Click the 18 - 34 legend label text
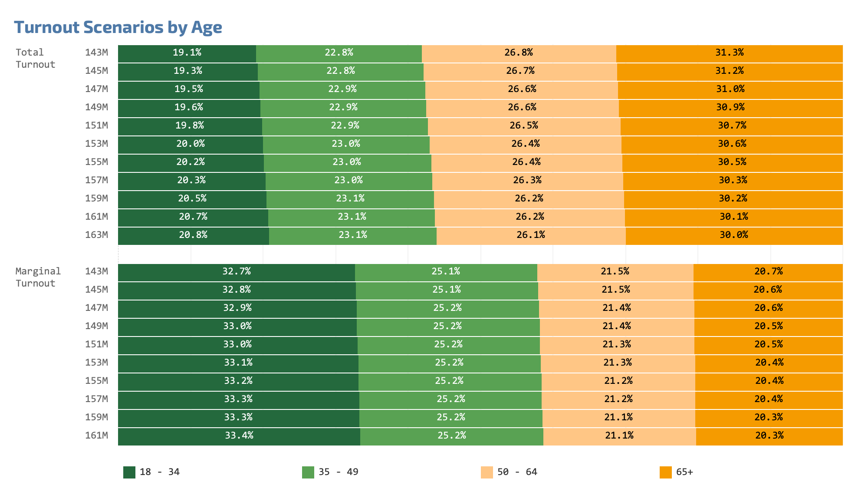This screenshot has height=495, width=868. click(159, 472)
